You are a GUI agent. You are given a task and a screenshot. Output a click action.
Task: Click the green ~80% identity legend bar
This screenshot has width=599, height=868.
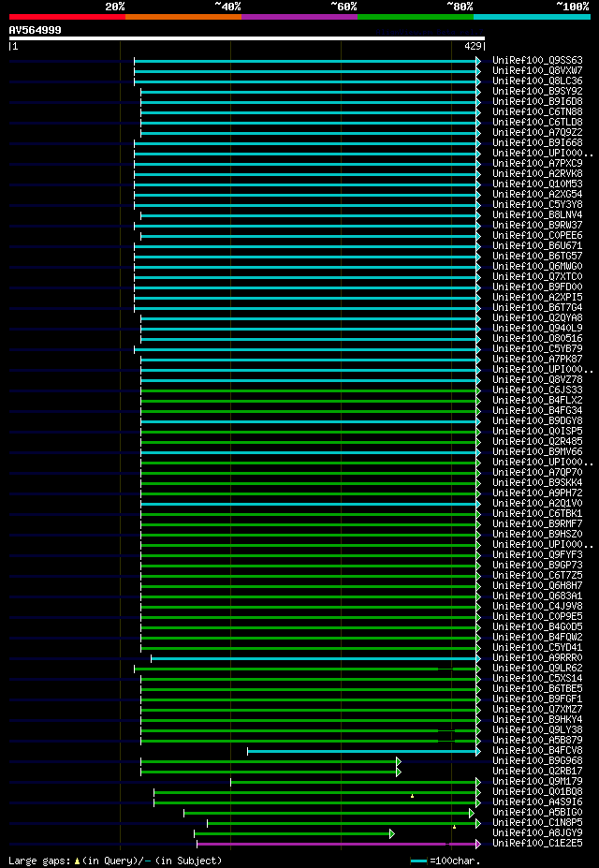416,17
